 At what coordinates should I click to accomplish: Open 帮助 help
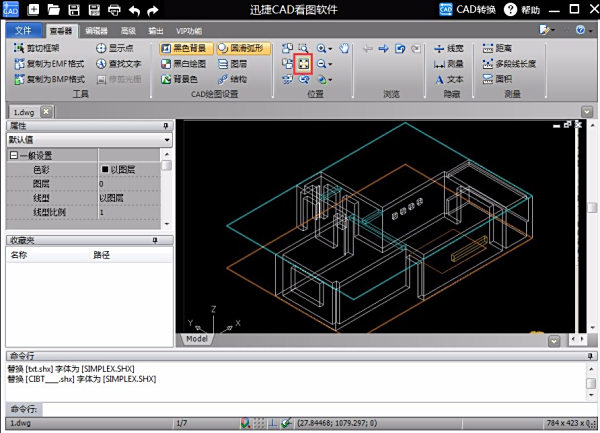pos(522,9)
